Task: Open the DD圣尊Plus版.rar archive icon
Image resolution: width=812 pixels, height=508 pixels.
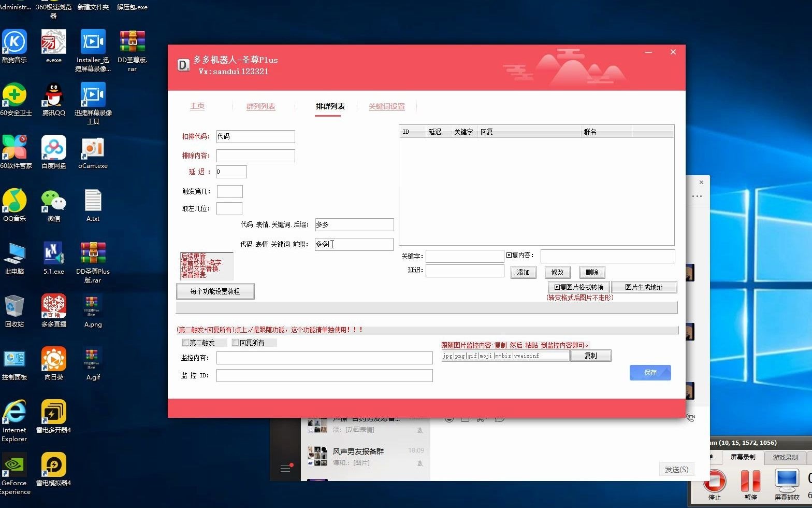Action: [93, 262]
